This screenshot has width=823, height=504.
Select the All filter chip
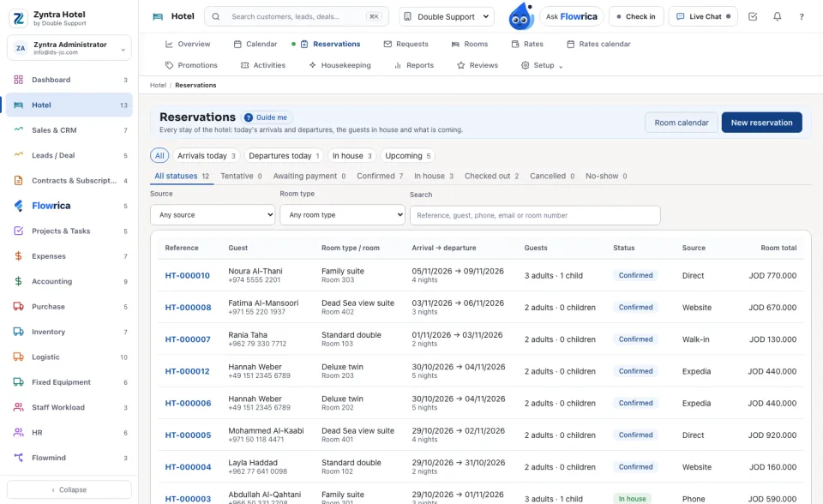[x=159, y=156]
